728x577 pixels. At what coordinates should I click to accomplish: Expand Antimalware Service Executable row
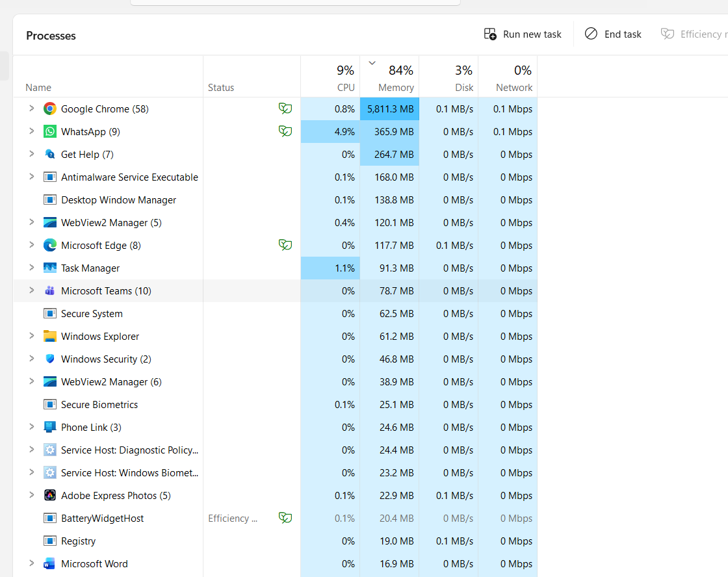click(x=32, y=176)
